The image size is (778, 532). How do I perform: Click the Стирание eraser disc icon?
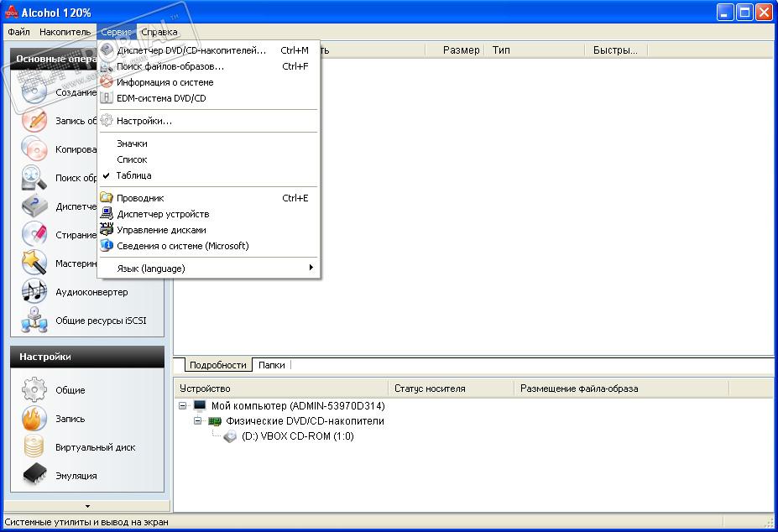34,234
